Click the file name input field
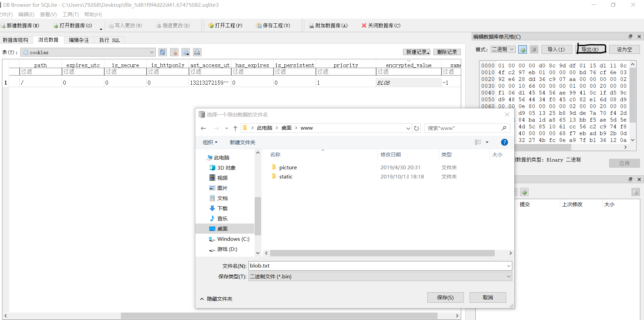 coord(378,266)
